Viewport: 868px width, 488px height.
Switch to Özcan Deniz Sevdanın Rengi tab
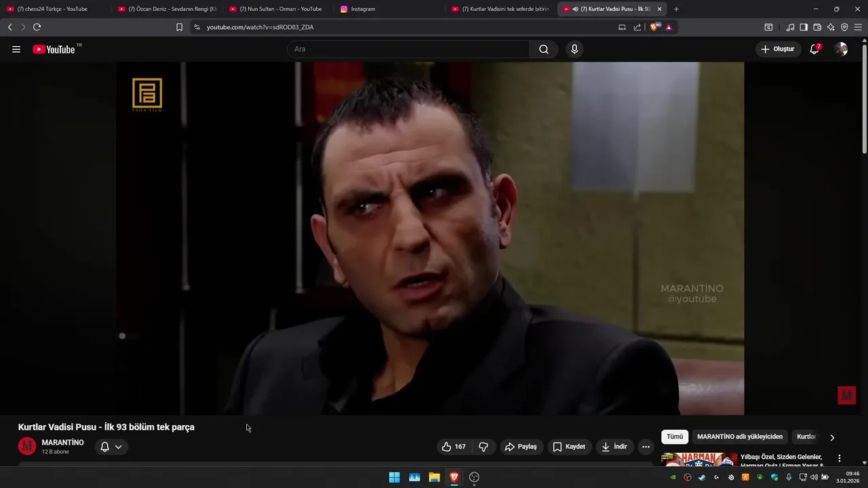point(167,9)
